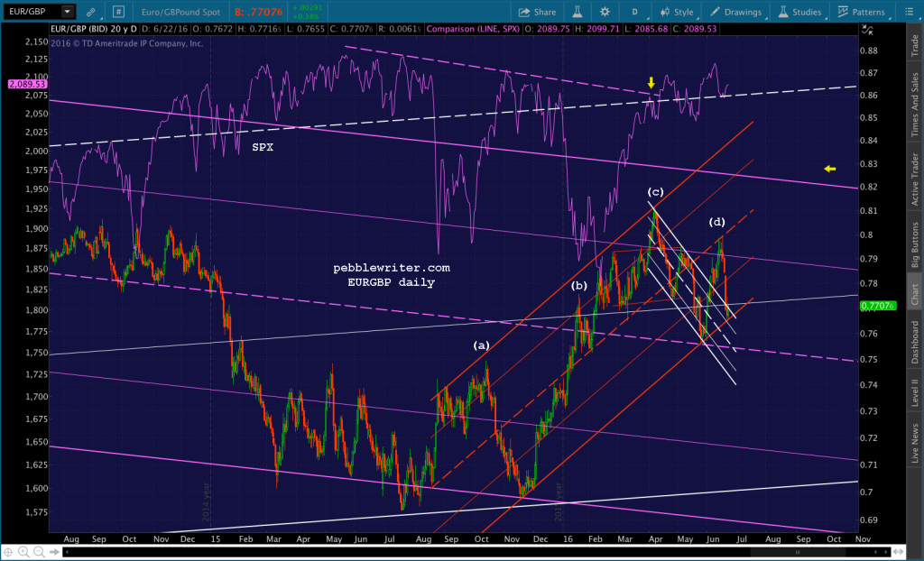Open chart settings gear icon
The height and width of the screenshot is (561, 924).
point(605,12)
